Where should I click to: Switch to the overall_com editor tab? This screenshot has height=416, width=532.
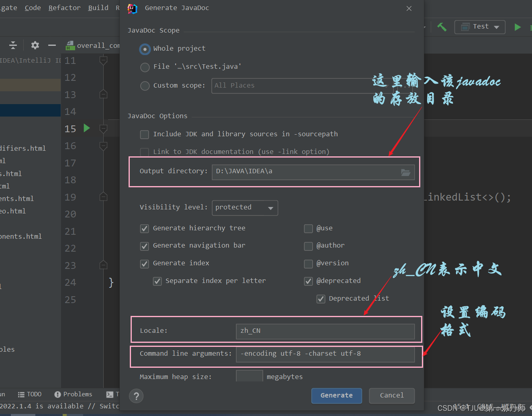[x=92, y=45]
